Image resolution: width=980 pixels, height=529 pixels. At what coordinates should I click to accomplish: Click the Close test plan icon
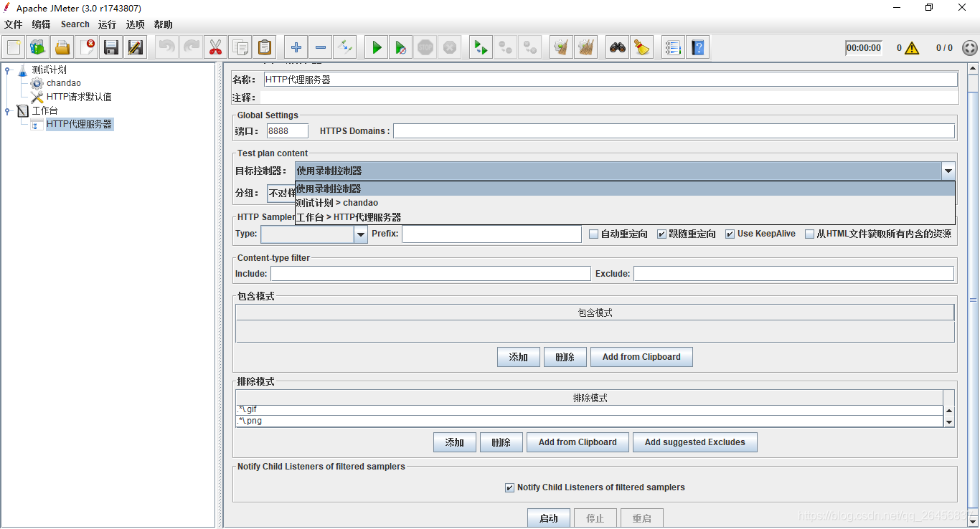(x=87, y=48)
